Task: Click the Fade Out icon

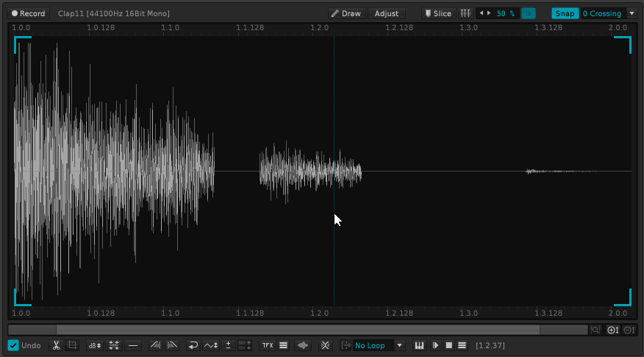Action: (x=172, y=345)
